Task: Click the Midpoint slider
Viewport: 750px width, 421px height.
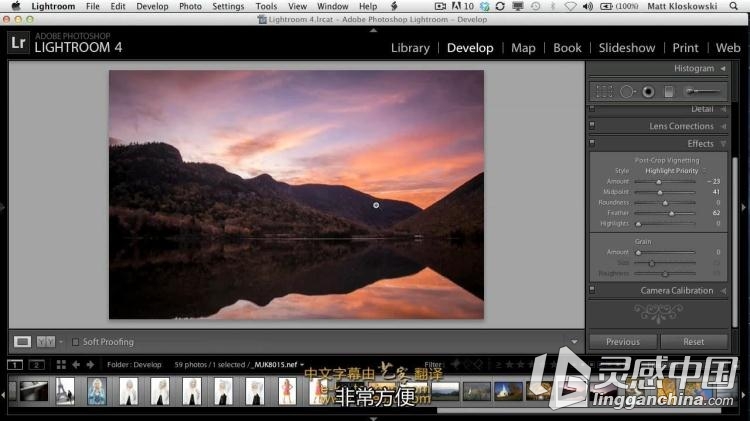Action: (x=664, y=192)
